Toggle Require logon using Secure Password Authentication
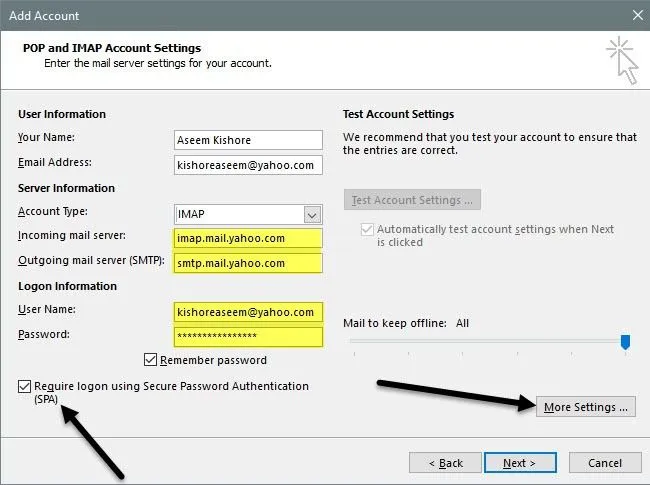The width and height of the screenshot is (650, 485). click(x=24, y=386)
